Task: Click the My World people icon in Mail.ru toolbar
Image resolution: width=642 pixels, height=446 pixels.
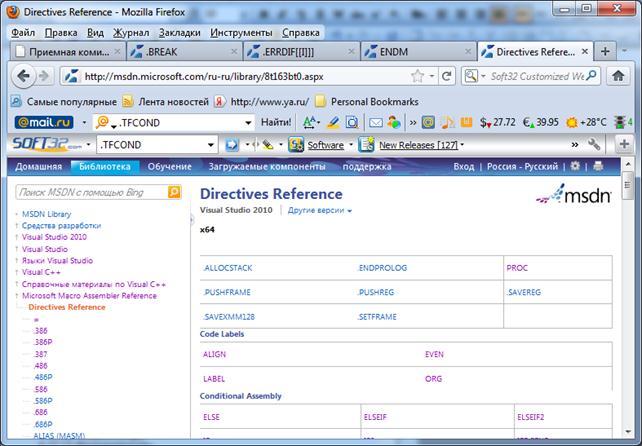Action: coord(393,122)
